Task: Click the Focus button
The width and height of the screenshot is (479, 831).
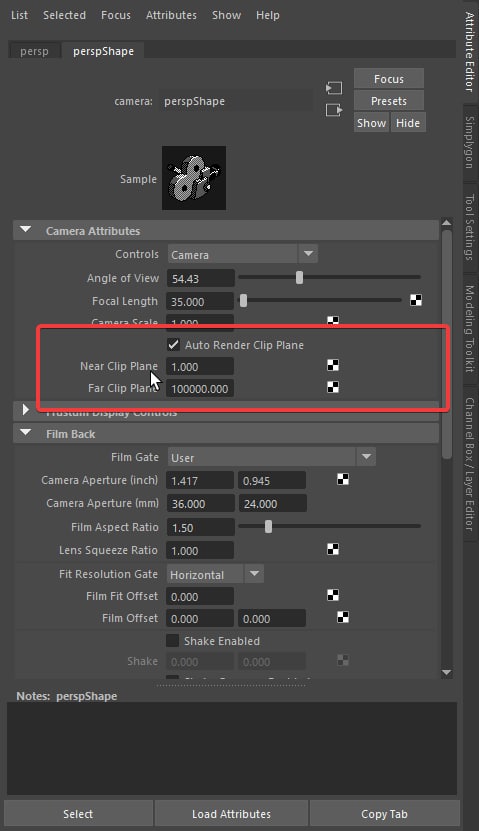Action: tap(389, 79)
